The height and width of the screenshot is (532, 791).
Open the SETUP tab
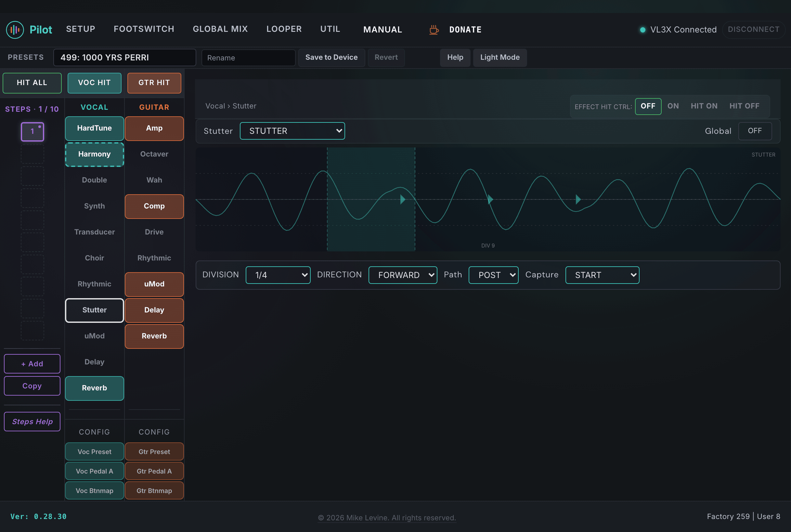click(x=81, y=29)
